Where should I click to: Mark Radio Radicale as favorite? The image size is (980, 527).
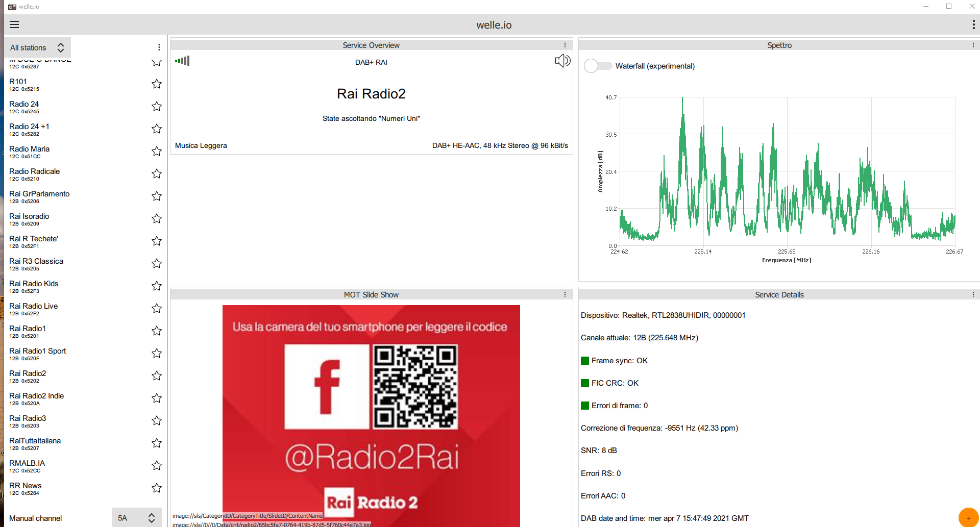point(157,173)
